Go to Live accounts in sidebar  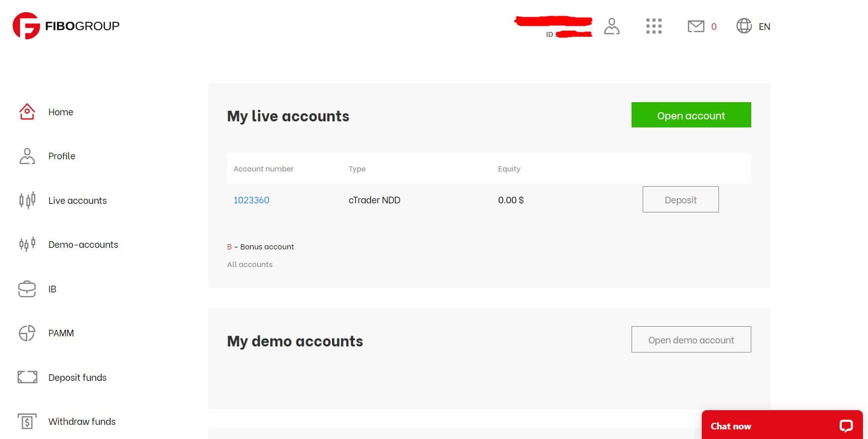[77, 200]
